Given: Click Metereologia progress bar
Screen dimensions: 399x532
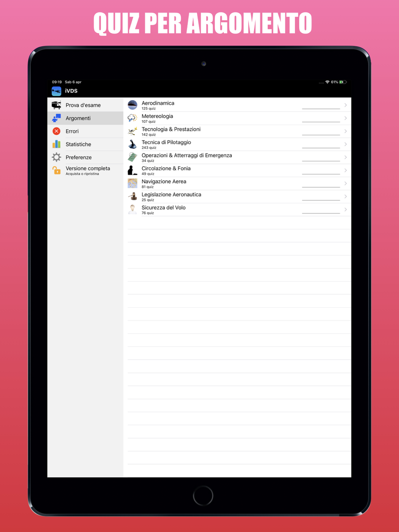Looking at the screenshot, I should click(321, 122).
